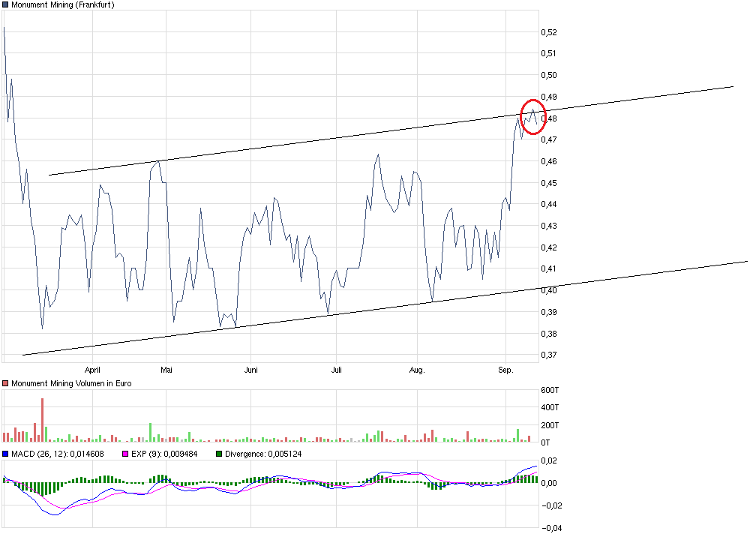756x534 pixels.
Task: Click the Juni label on time axis
Action: coord(250,370)
